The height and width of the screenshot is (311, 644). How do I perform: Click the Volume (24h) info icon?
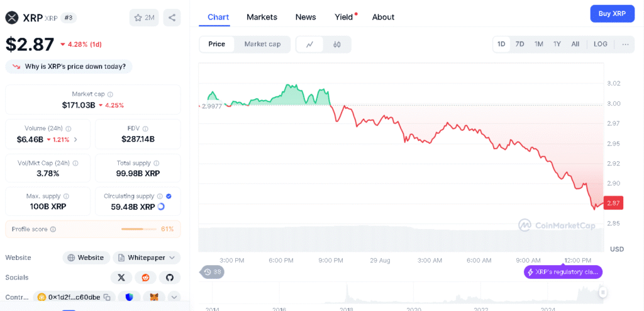(x=69, y=129)
